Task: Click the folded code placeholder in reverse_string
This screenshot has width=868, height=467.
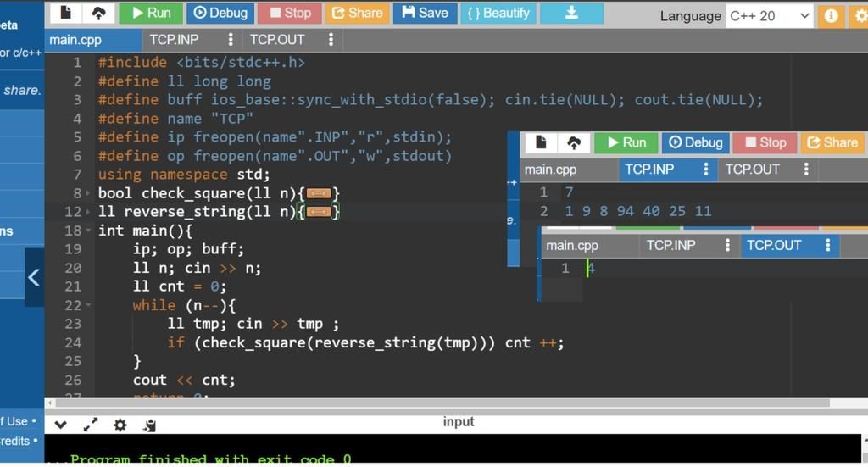Action: point(319,211)
